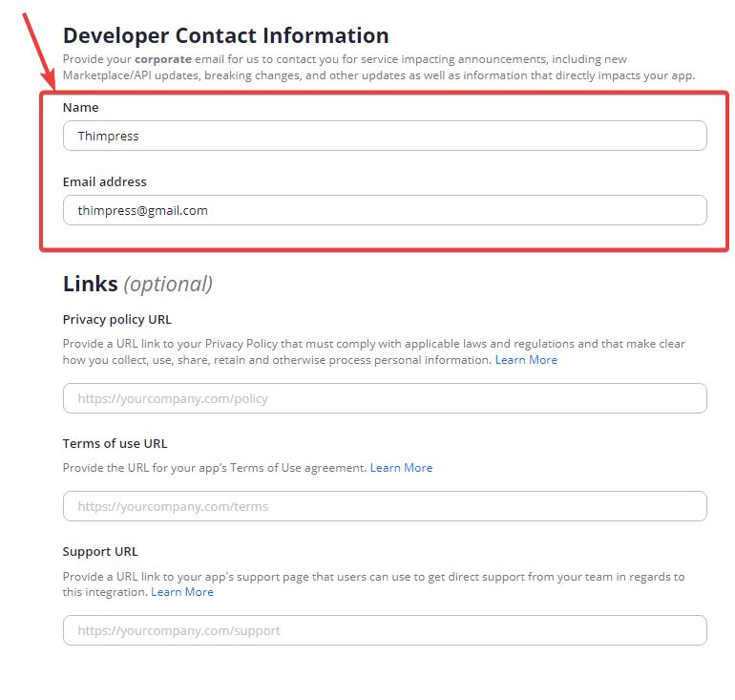The image size is (735, 700).
Task: Click the Name field label
Action: (81, 108)
